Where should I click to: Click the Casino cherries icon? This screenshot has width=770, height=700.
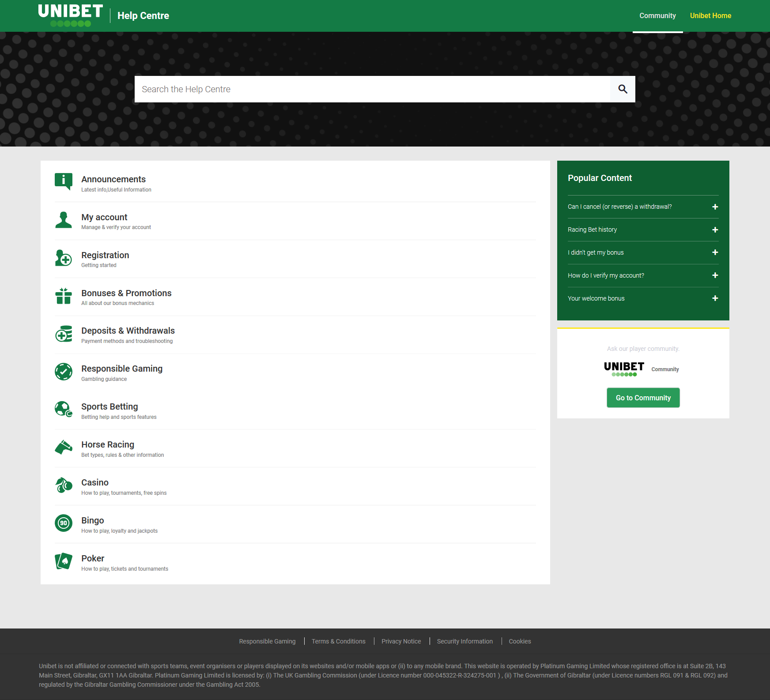(64, 485)
